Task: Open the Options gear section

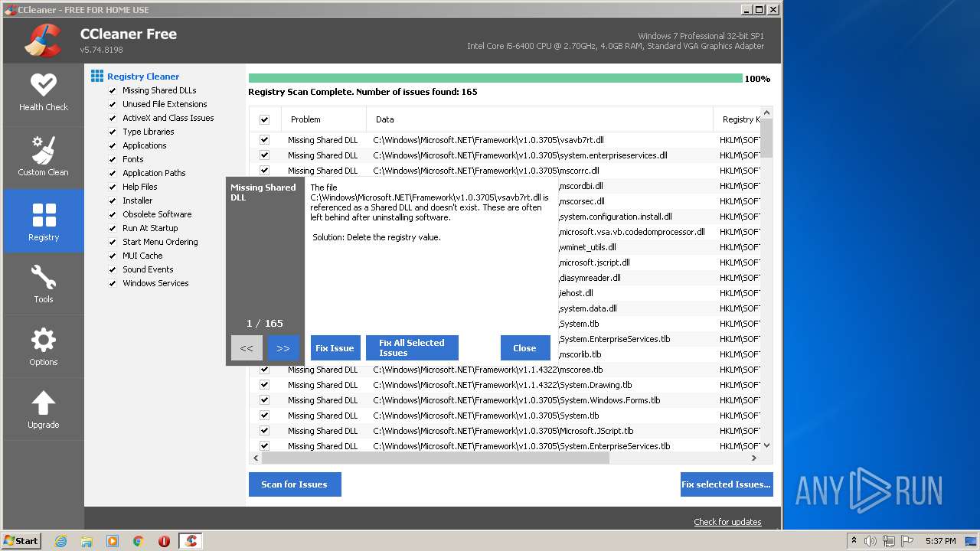Action: click(x=44, y=347)
